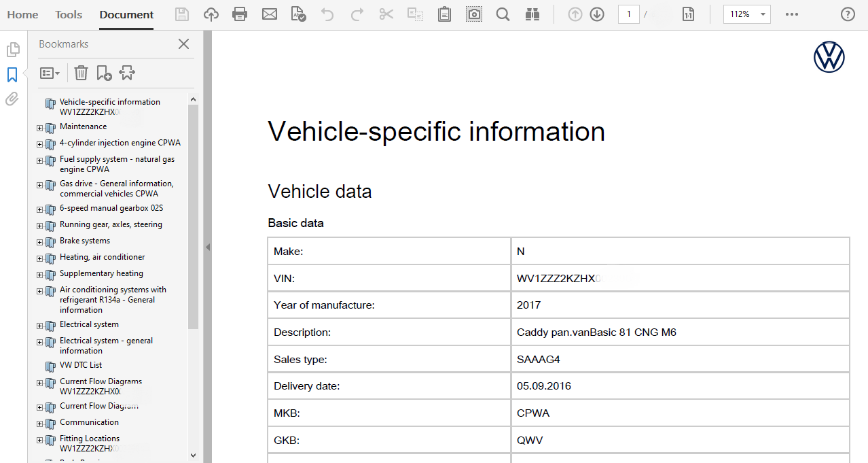Take a snapshot with camera icon

coord(474,14)
